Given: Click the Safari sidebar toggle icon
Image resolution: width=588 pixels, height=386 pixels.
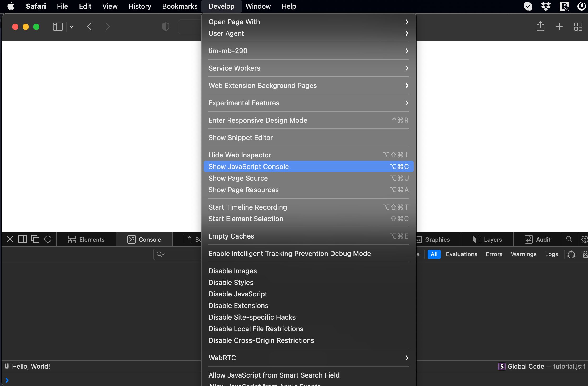Looking at the screenshot, I should (x=58, y=27).
